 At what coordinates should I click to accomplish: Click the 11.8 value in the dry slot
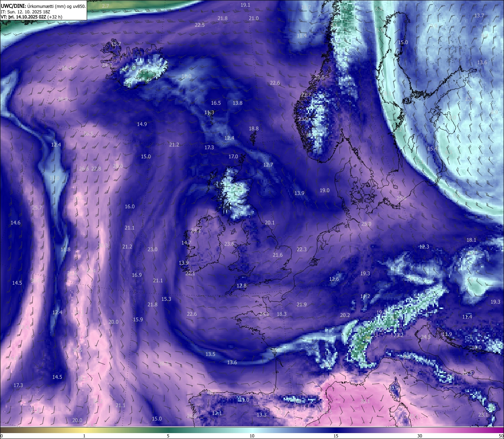point(65,249)
